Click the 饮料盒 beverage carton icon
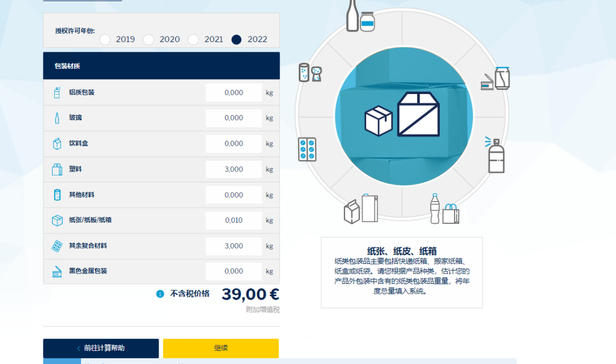The width and height of the screenshot is (616, 364). [56, 143]
